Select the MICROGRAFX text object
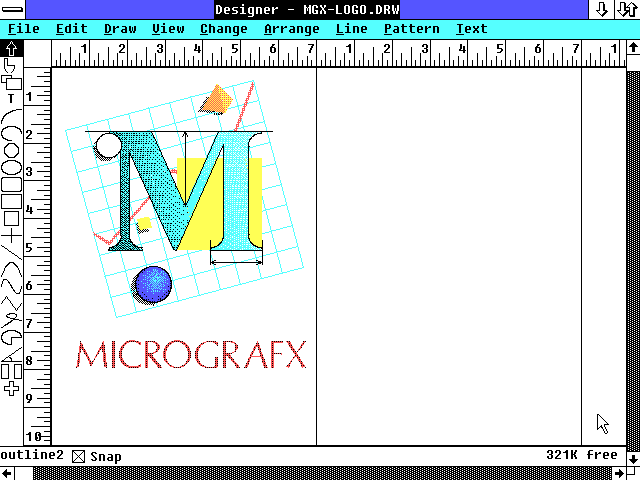640x480 pixels. 191,354
